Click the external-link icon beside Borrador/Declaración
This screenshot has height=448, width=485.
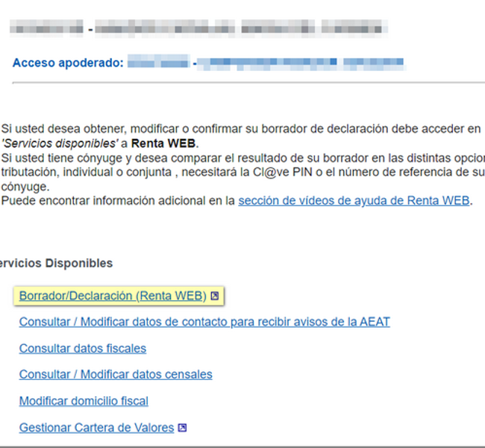tap(215, 296)
